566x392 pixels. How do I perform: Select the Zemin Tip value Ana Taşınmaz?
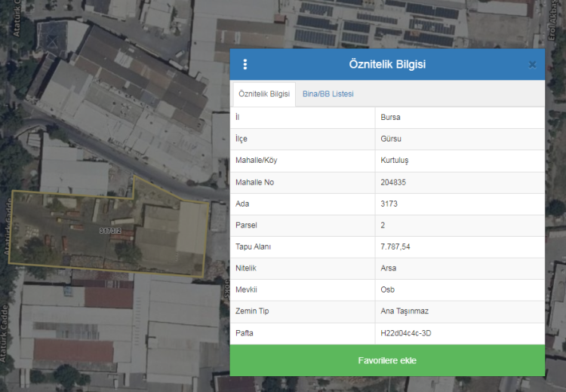click(405, 311)
